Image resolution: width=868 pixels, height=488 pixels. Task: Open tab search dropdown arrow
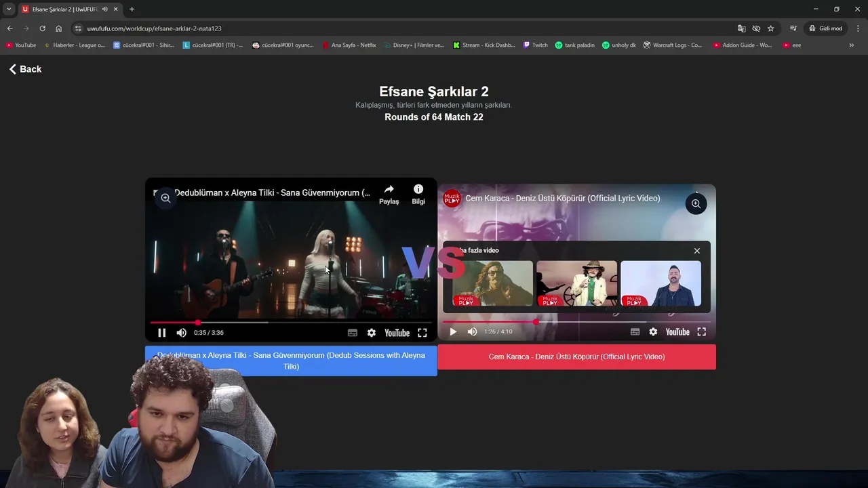(x=9, y=9)
